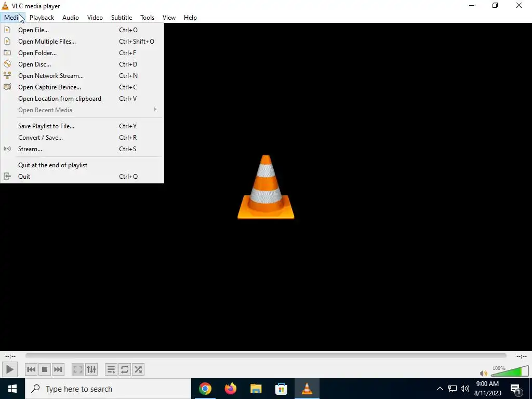Choose Open Multiple Files...

pyautogui.click(x=82, y=42)
